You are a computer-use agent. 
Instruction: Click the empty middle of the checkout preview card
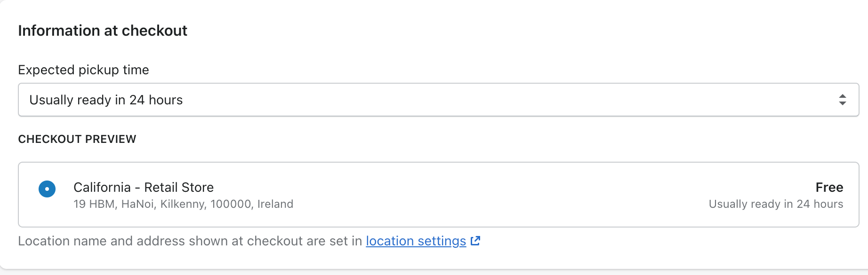(471, 195)
